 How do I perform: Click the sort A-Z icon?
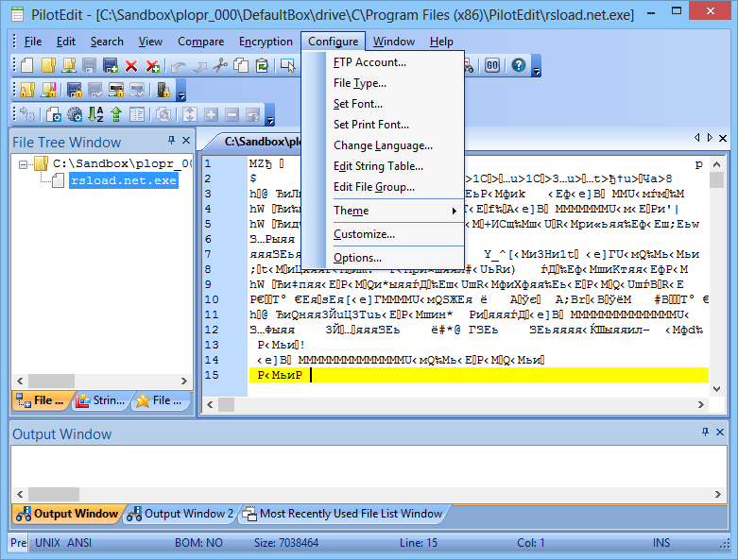click(x=95, y=114)
